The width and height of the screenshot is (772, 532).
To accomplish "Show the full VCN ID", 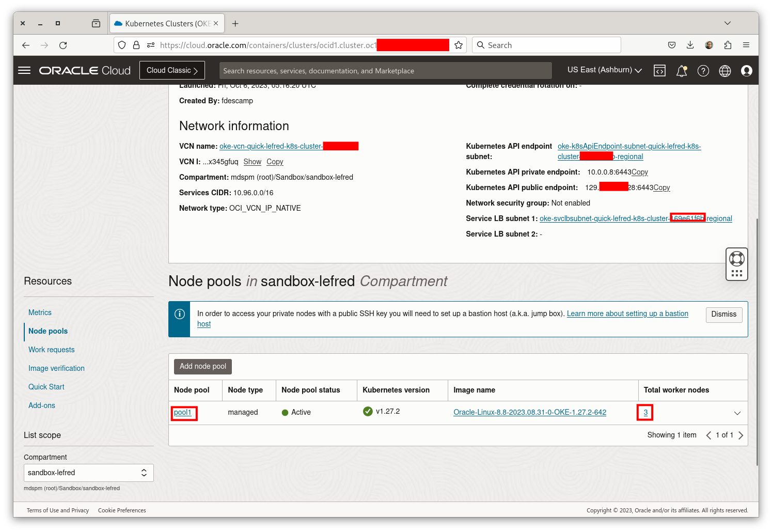I will tap(253, 162).
